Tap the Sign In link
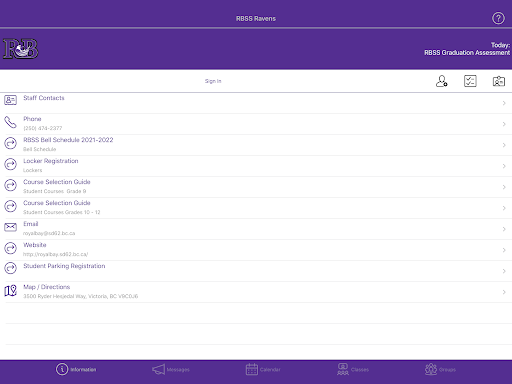 (x=213, y=81)
